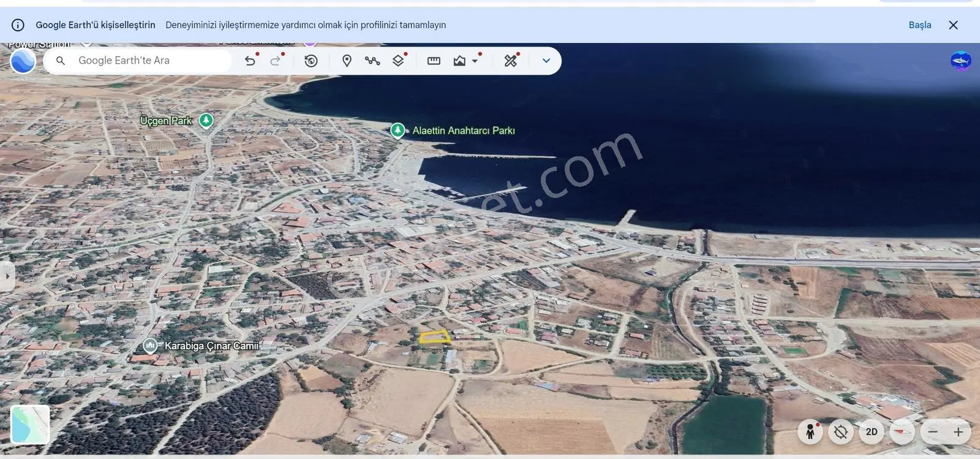Open historical imagery tool

pyautogui.click(x=311, y=61)
